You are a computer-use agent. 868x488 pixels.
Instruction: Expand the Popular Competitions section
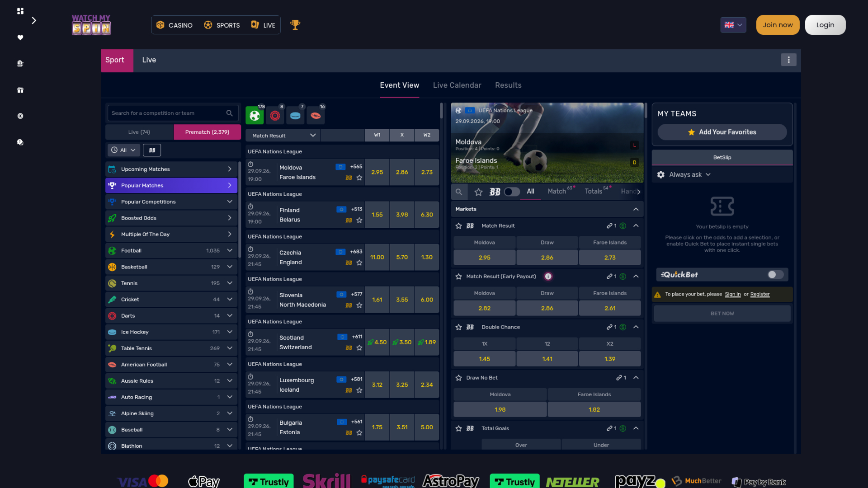coord(171,202)
